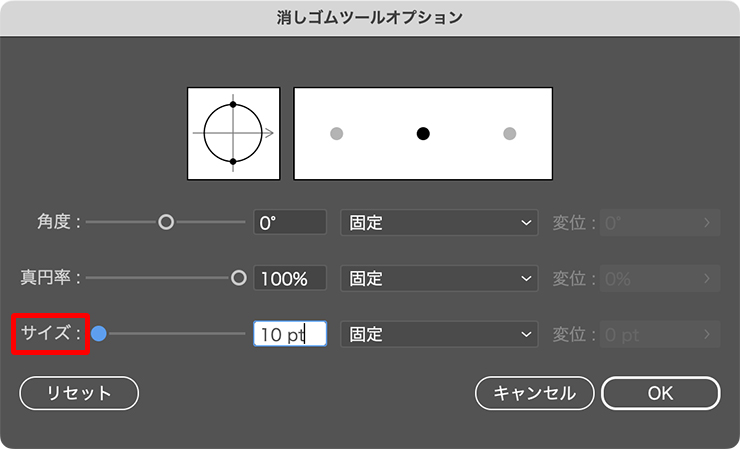Click the top roundness handle on the brush circle
The width and height of the screenshot is (740, 449).
coord(233,104)
